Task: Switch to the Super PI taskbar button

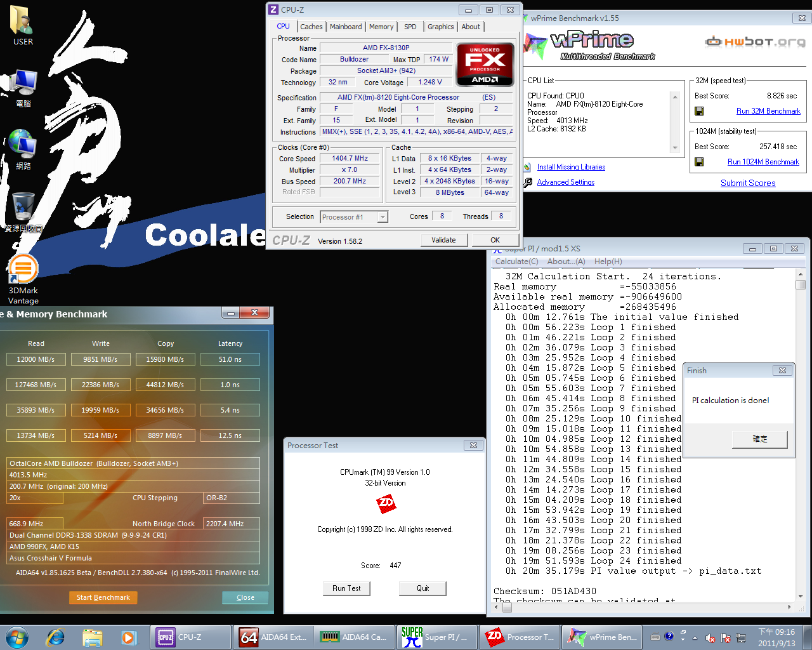Action: 437,637
